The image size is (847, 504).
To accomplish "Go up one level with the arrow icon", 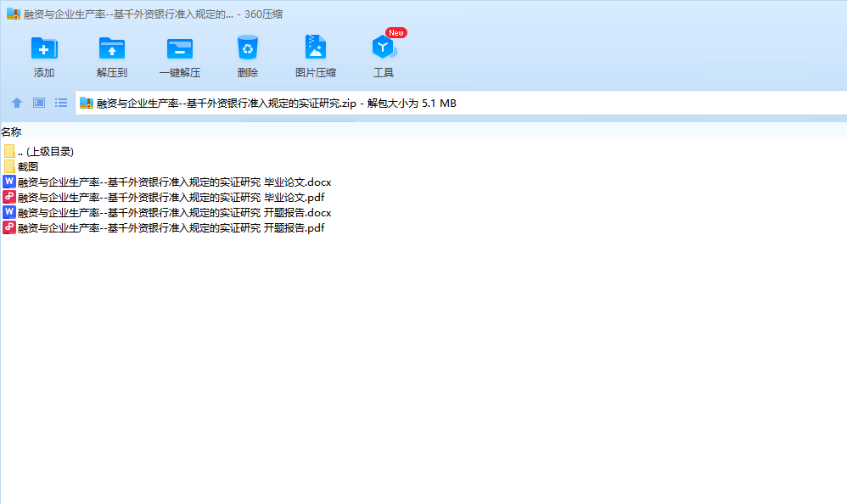I will click(17, 103).
